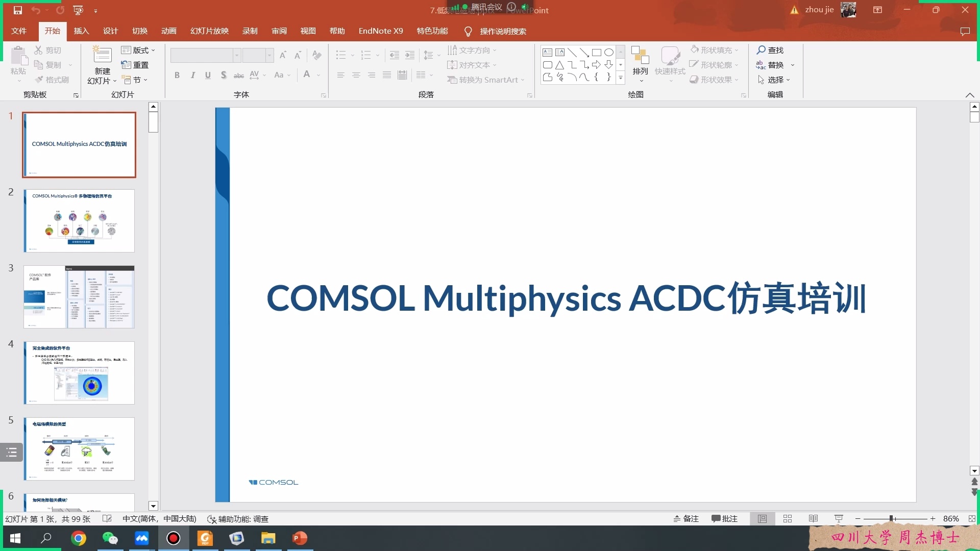
Task: Open the font size dropdown
Action: point(269,55)
